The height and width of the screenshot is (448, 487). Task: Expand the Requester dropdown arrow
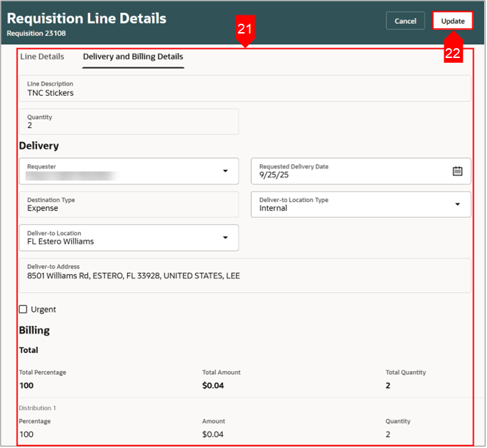pos(226,171)
